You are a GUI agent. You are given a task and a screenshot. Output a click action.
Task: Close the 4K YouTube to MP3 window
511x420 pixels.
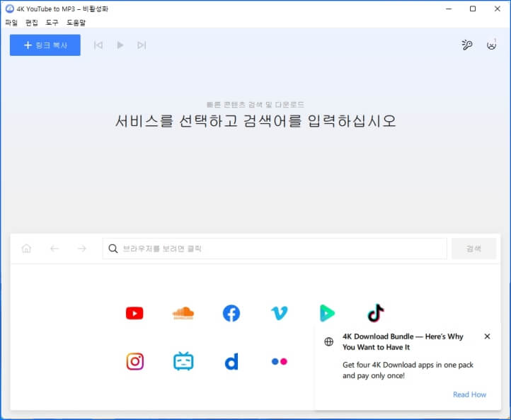[498, 8]
